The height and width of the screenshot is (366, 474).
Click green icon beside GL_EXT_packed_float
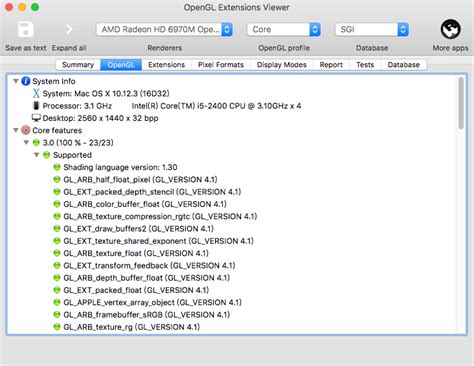coord(57,290)
